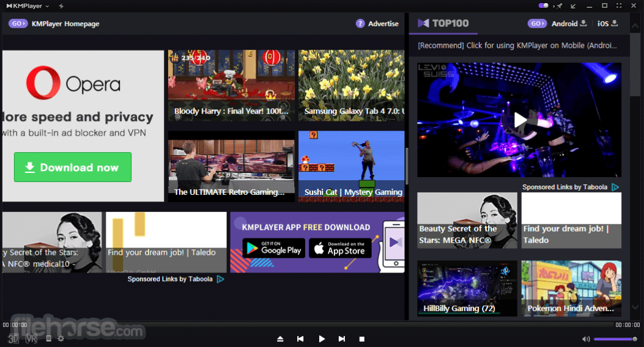Open Find your dream job Taledo ad in main panel

[166, 242]
